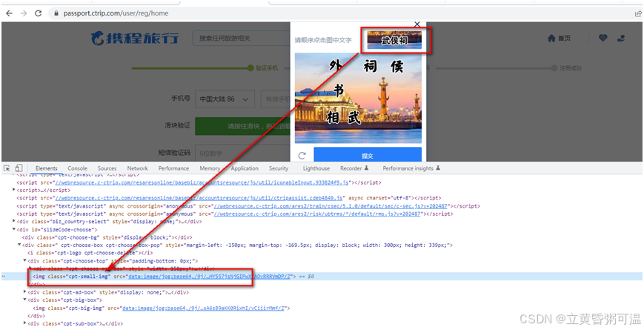Collapse the cpt-big-box div node
Screen dimensions: 644x330
24,300
